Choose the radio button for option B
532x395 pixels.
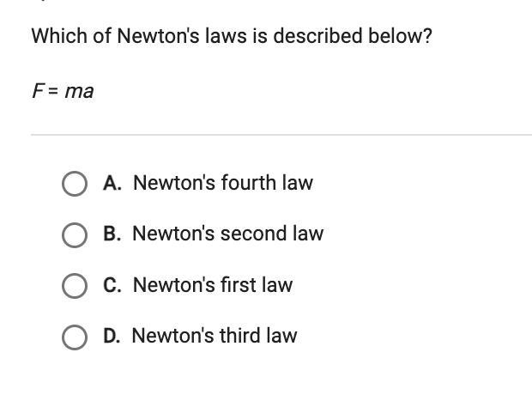tap(75, 234)
